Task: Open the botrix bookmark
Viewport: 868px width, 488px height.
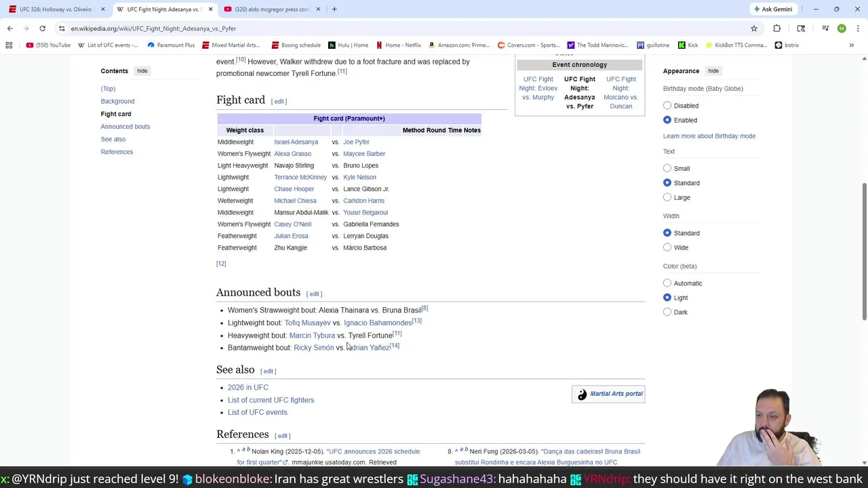Action: [787, 45]
